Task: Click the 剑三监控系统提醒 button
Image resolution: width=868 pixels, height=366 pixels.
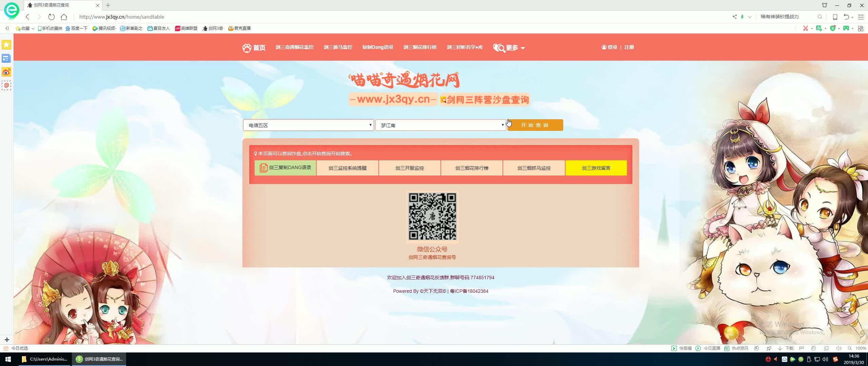Action: click(347, 168)
